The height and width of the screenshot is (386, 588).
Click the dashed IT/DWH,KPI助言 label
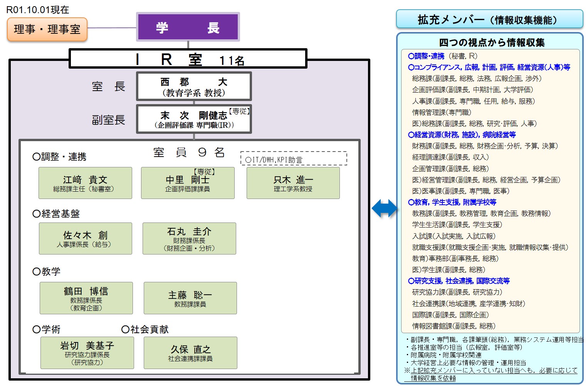pyautogui.click(x=294, y=158)
